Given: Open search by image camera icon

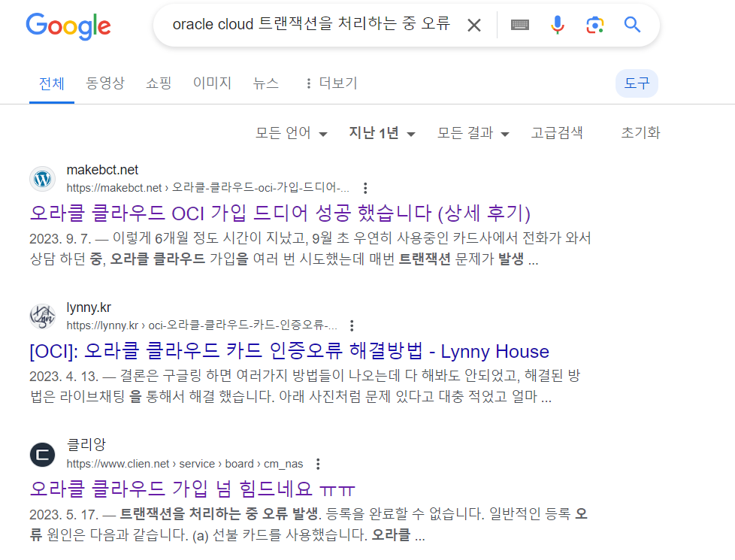Looking at the screenshot, I should pos(595,25).
